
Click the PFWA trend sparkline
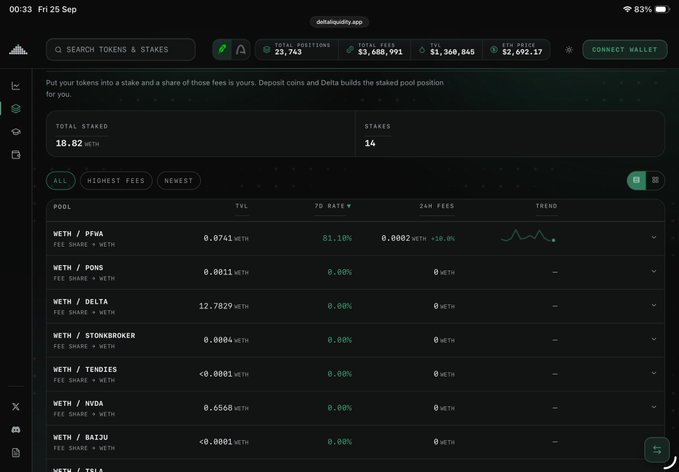pyautogui.click(x=528, y=236)
